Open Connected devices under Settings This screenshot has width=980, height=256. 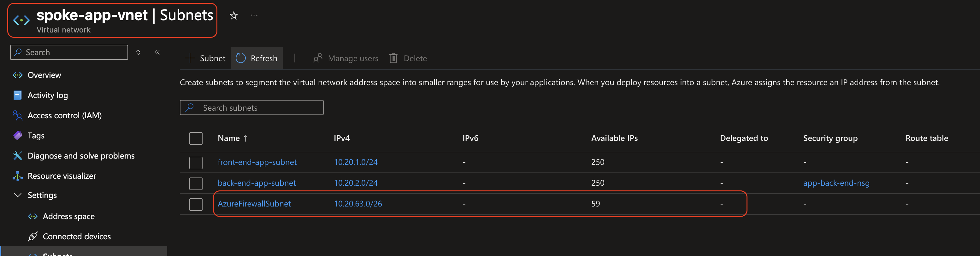77,236
